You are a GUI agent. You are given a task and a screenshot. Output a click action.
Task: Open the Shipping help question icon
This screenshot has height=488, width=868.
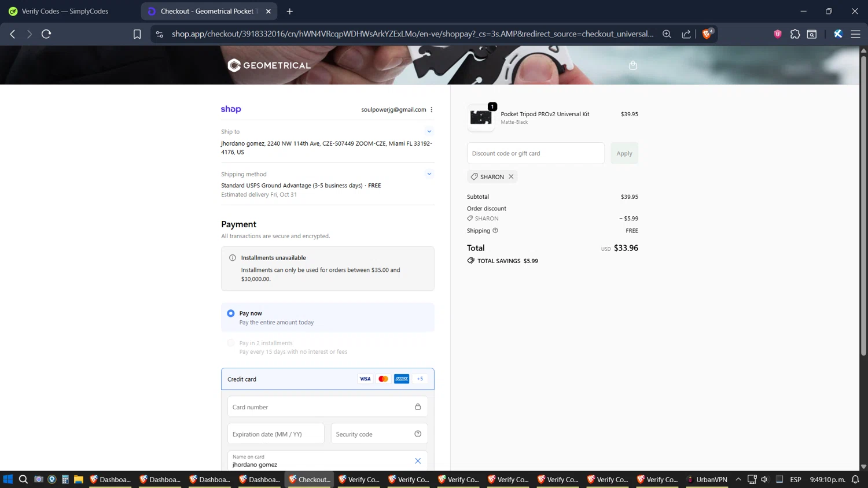(x=495, y=230)
